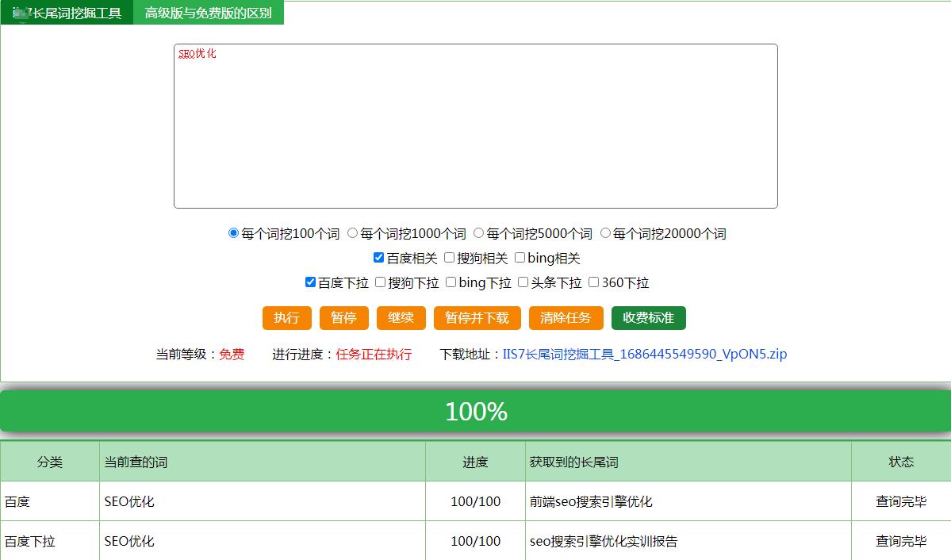Enable the bing下拉 checkbox
Screen dimensions: 951x560
pos(451,282)
